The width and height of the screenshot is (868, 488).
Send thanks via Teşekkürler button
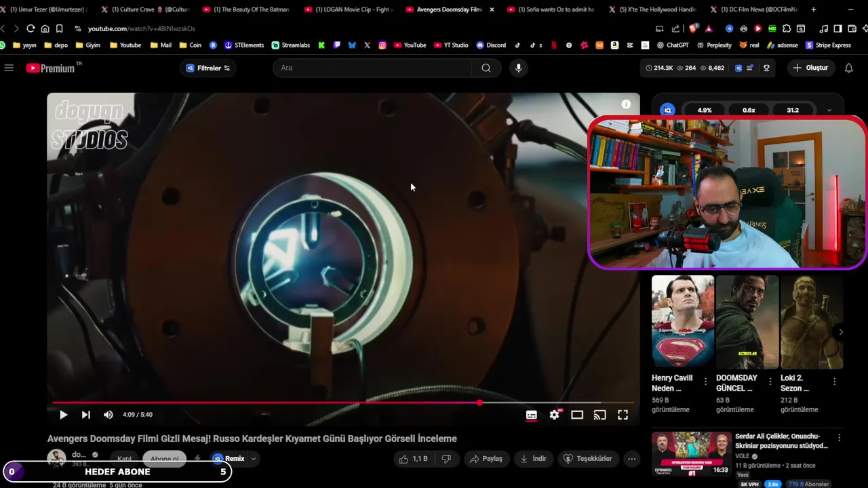tap(589, 459)
